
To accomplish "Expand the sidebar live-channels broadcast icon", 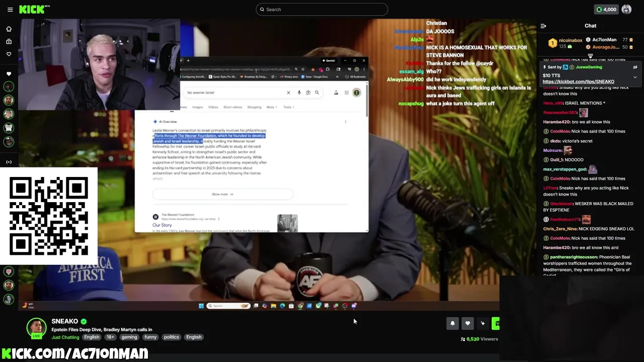I will (x=9, y=162).
